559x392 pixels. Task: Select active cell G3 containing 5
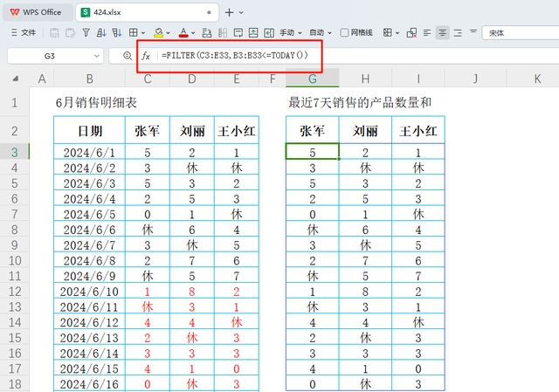coord(313,152)
